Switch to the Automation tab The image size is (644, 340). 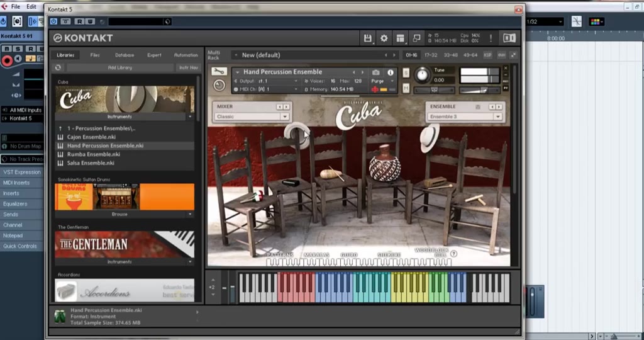click(186, 55)
